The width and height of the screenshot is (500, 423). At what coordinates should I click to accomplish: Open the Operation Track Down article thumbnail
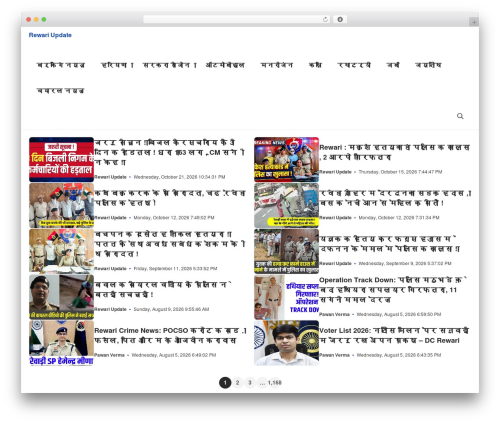click(x=286, y=297)
